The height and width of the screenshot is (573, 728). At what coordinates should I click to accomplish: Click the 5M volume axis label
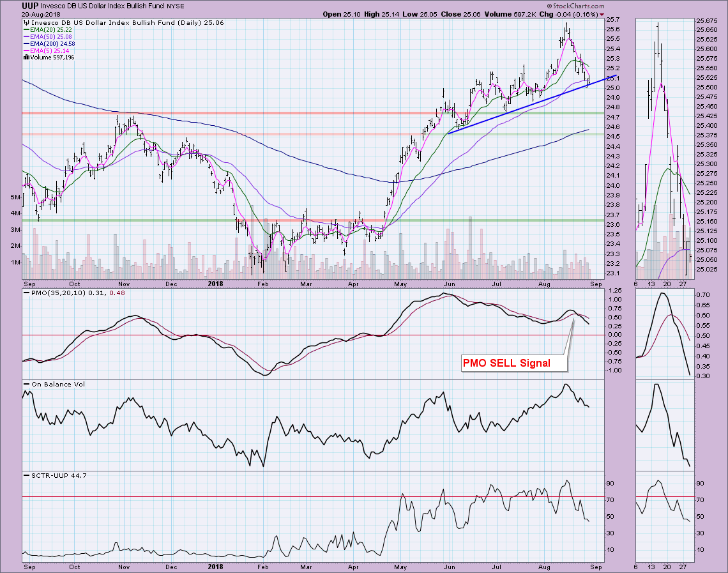tap(15, 197)
